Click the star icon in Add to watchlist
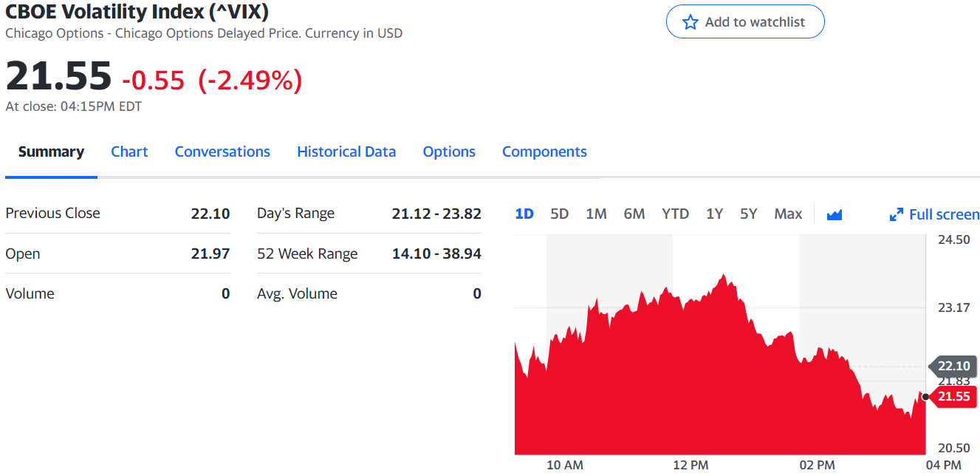Viewport: 980px width, 476px height. (x=691, y=22)
